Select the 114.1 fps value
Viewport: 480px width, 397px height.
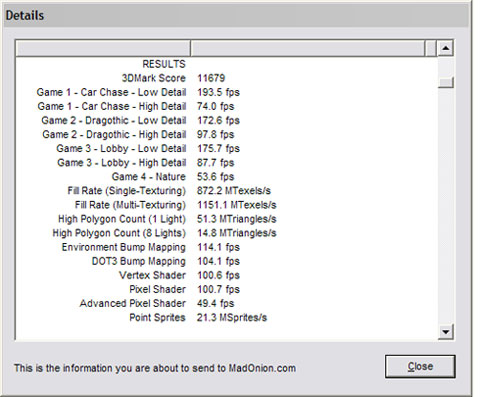218,247
